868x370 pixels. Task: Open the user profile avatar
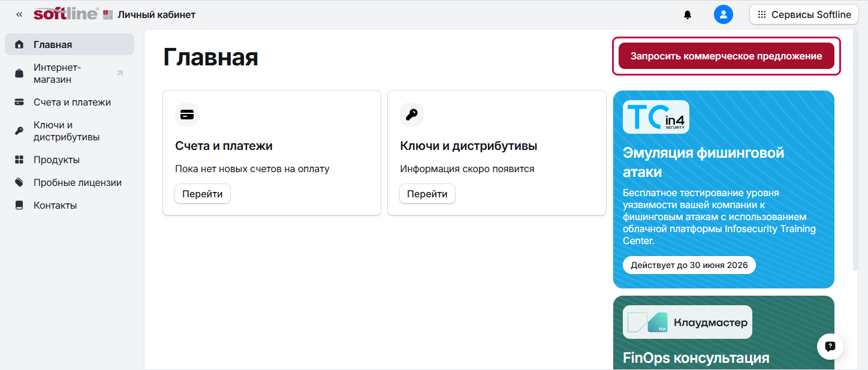[x=724, y=14]
